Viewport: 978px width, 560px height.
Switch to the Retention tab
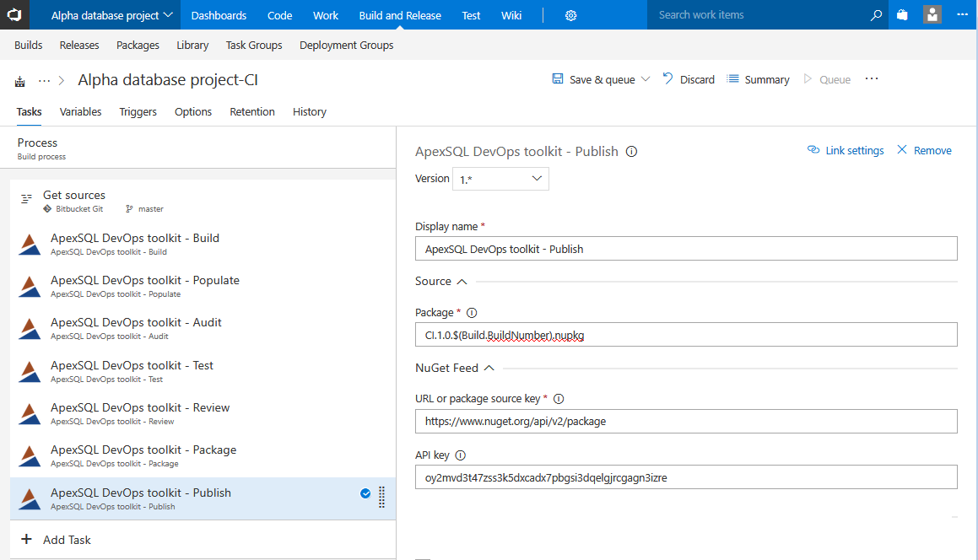click(252, 111)
